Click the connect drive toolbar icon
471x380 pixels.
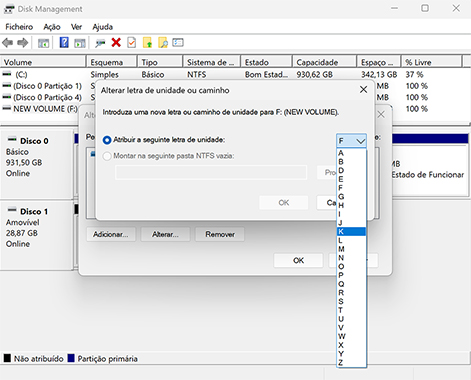pyautogui.click(x=100, y=43)
